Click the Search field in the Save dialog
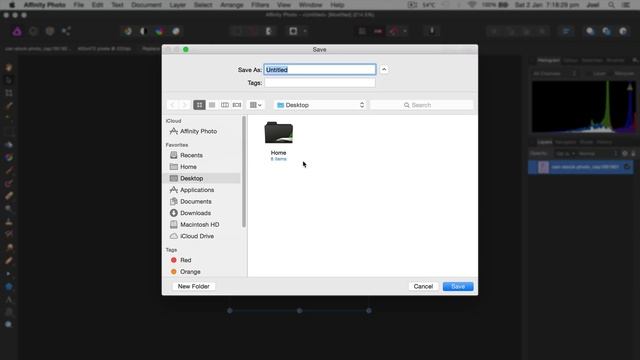This screenshot has height=360, width=640. tap(422, 105)
